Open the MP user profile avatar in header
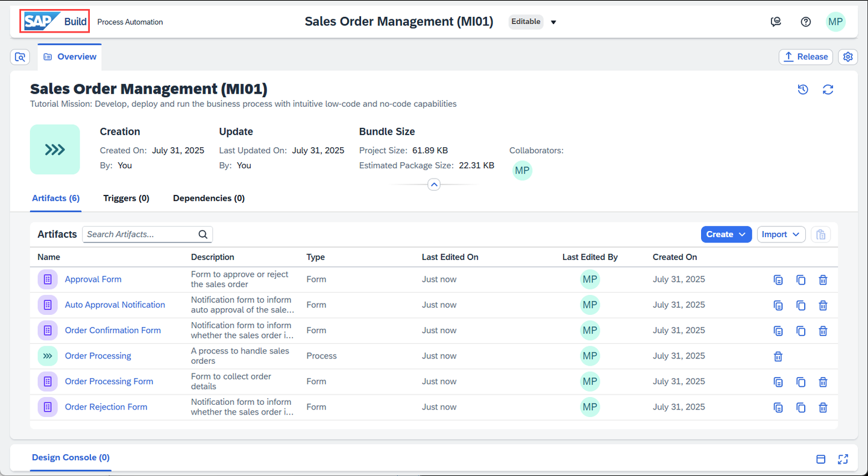868x476 pixels. tap(835, 22)
